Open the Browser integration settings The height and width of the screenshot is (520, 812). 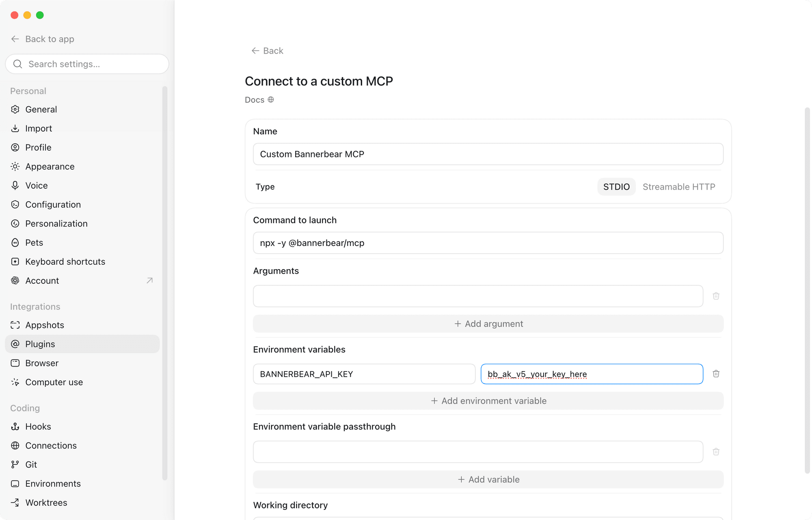[82, 363]
